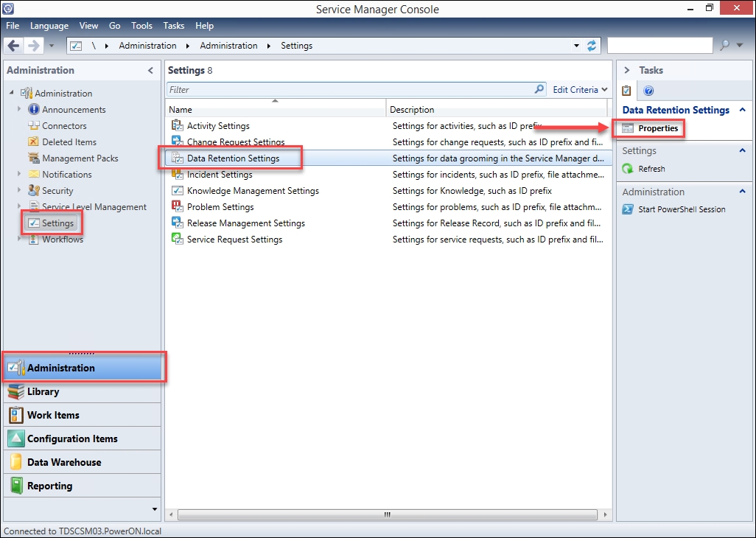Screen dimensions: 756x538
Task: Open the View menu
Action: [88, 26]
